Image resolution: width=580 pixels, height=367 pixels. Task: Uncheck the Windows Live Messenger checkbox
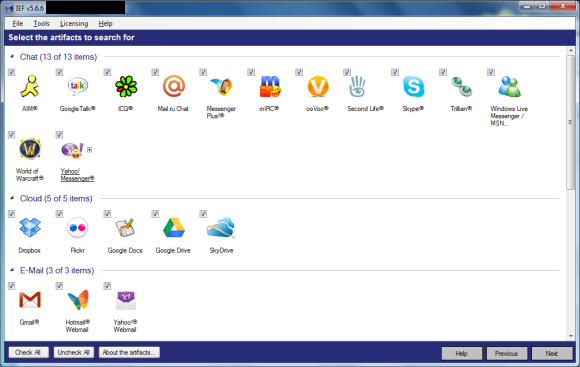[491, 72]
